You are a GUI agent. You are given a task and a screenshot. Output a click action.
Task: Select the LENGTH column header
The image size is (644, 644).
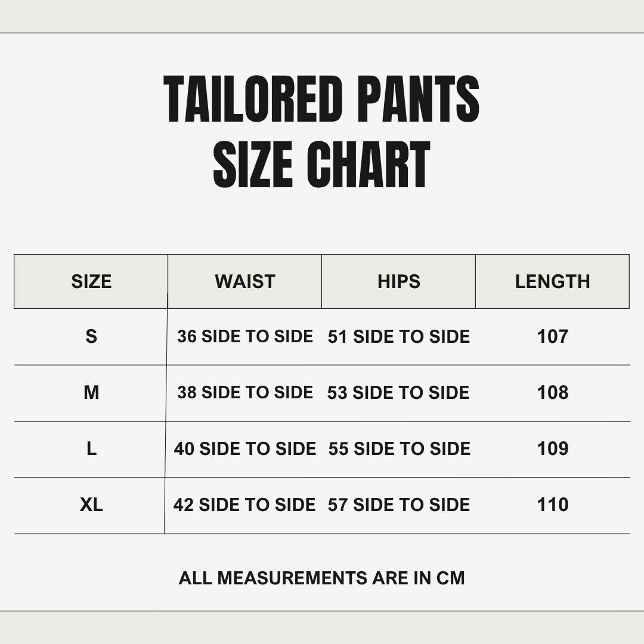click(x=552, y=281)
